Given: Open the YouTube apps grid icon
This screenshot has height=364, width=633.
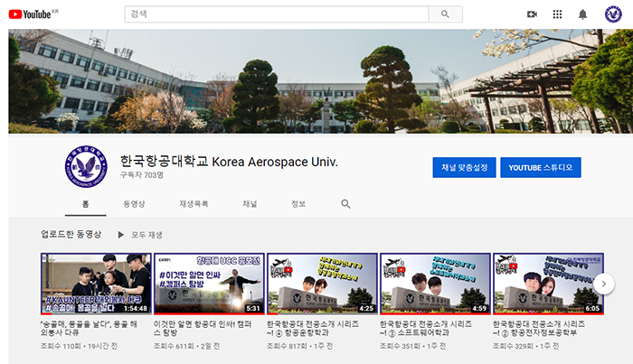Looking at the screenshot, I should tap(557, 14).
